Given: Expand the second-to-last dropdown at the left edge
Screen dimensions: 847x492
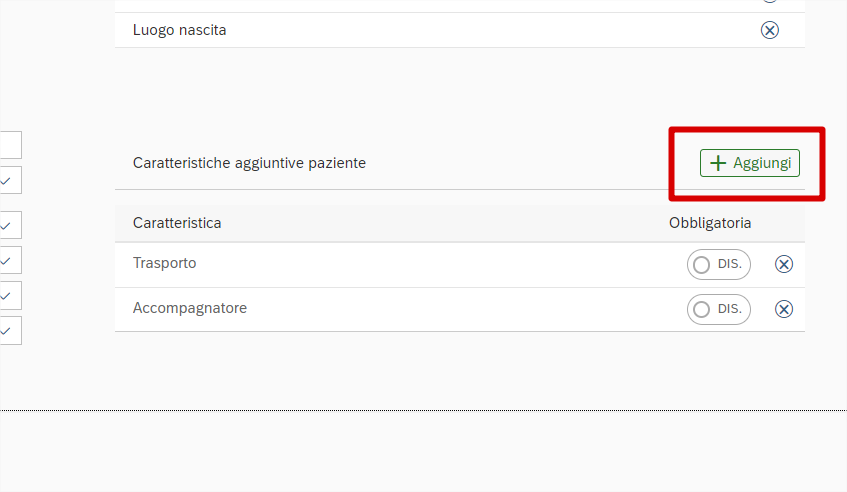Looking at the screenshot, I should pyautogui.click(x=8, y=295).
